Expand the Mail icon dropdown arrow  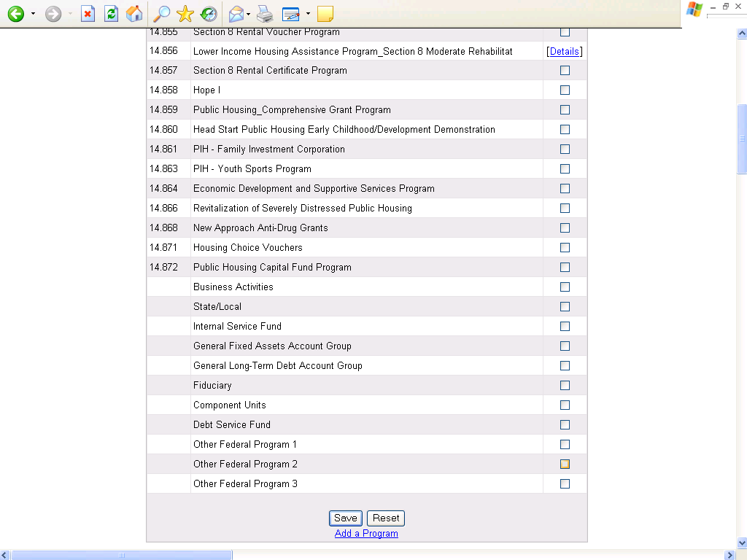[249, 14]
